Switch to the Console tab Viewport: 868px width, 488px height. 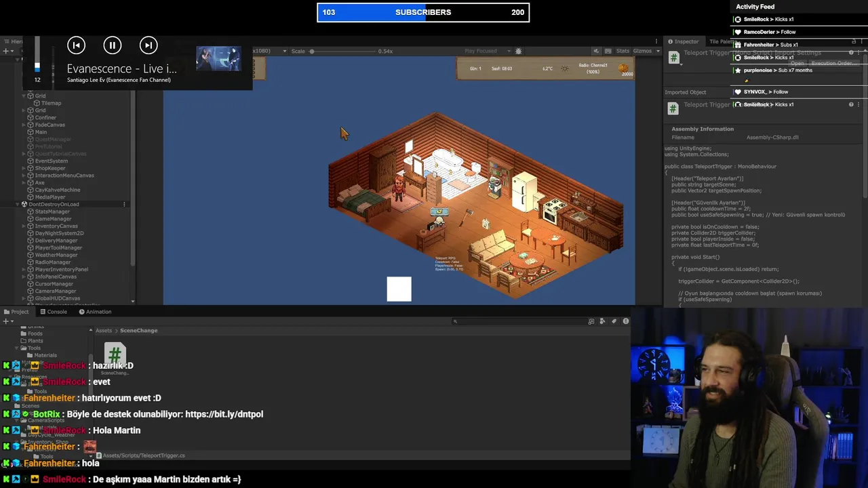click(54, 312)
